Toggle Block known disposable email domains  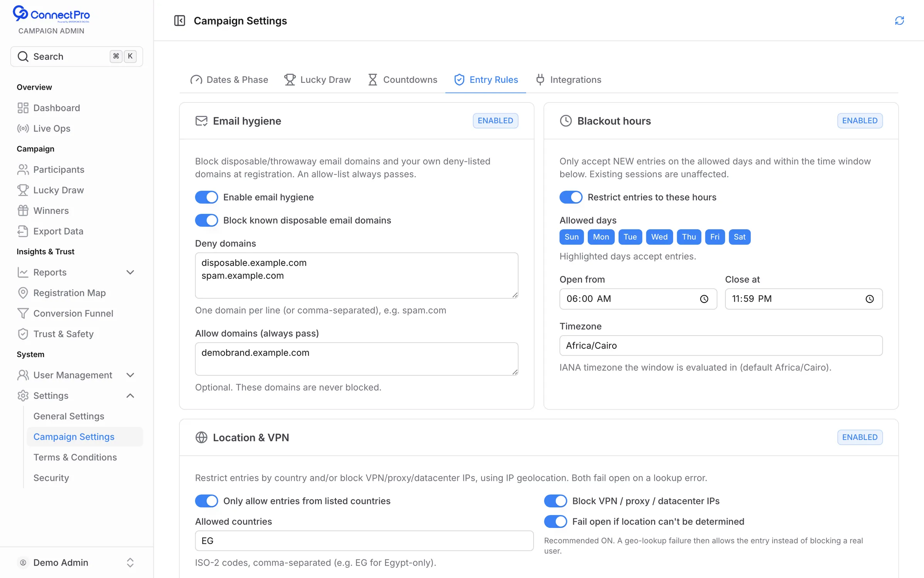(x=206, y=220)
